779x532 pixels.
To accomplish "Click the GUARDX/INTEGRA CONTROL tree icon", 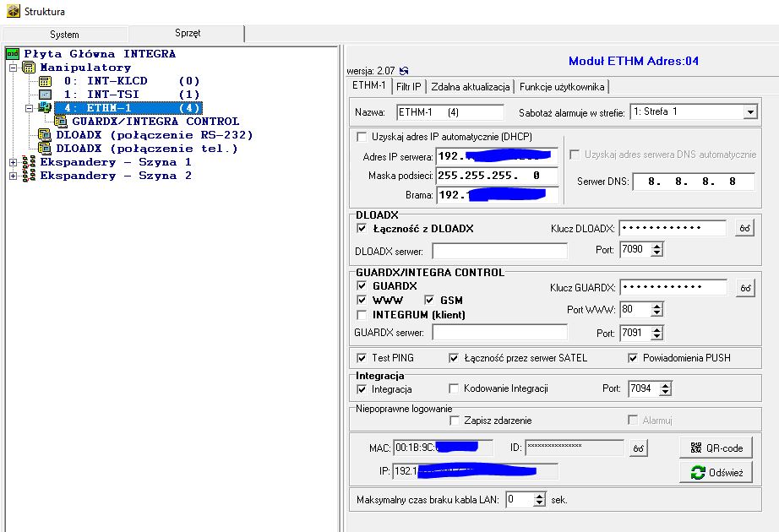I will (x=61, y=122).
